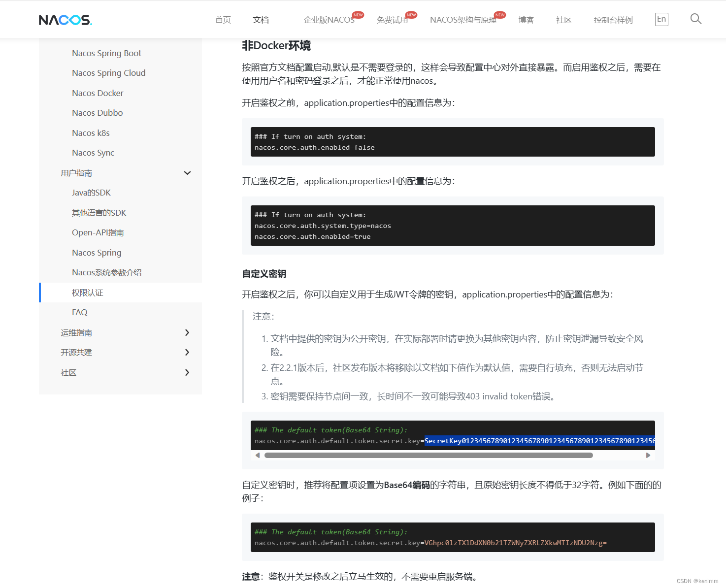Visit the 控制台样例 page
Image resolution: width=726 pixels, height=588 pixels.
click(x=613, y=20)
